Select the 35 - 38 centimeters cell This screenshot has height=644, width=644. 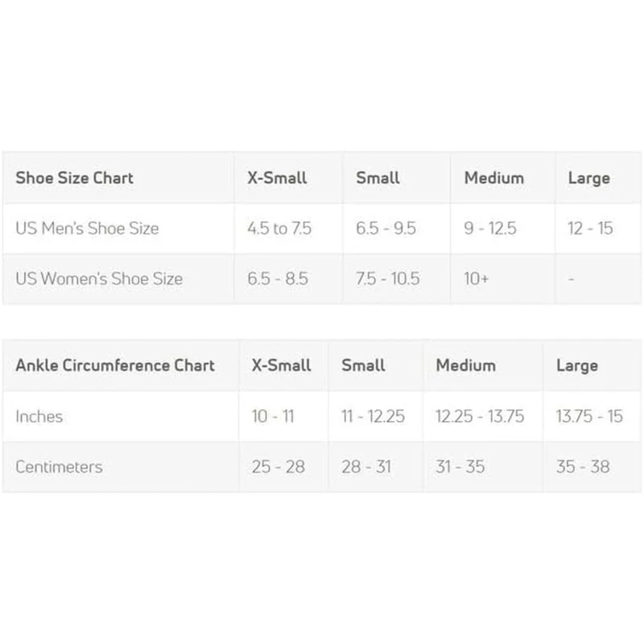(x=583, y=466)
